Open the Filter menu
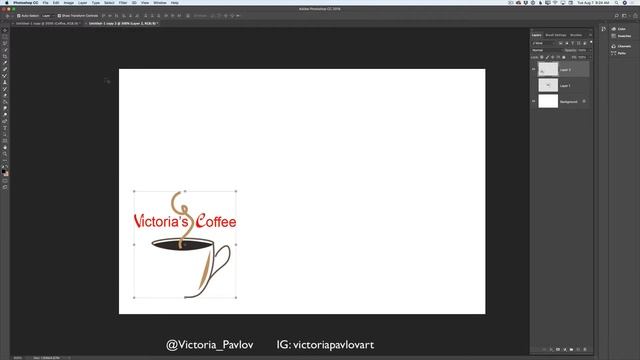Screen dimensions: 640x360 click(x=123, y=3)
